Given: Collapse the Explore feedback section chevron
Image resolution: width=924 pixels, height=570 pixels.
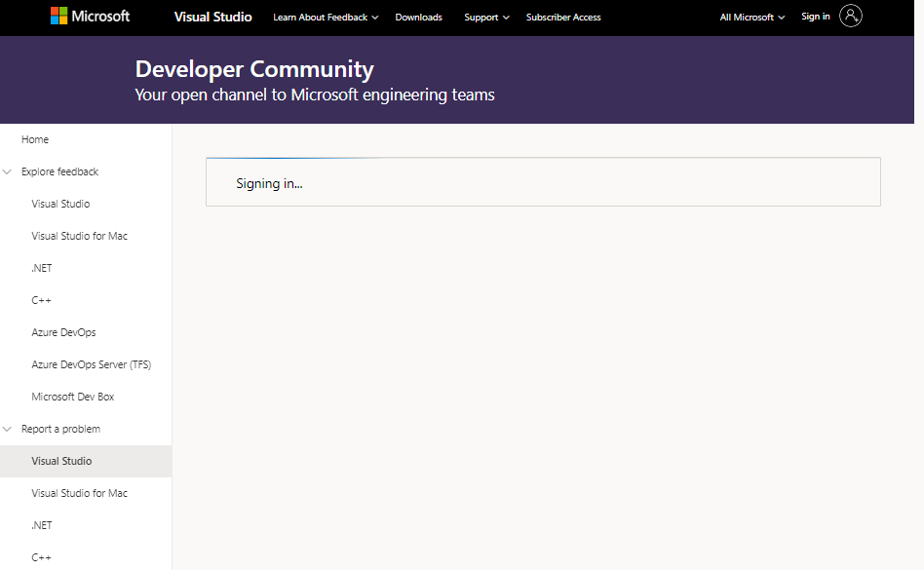Looking at the screenshot, I should pos(7,171).
